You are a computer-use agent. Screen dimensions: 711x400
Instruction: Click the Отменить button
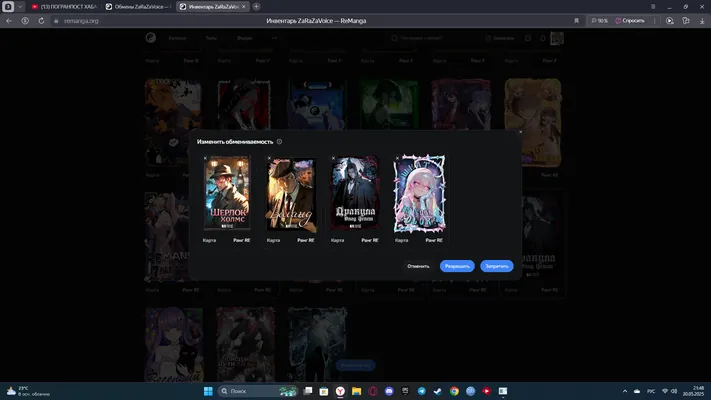pyautogui.click(x=418, y=266)
